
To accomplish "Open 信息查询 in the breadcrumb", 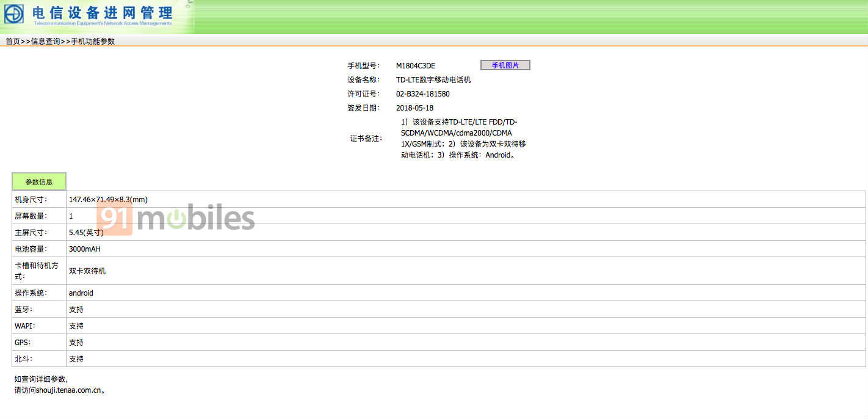I will click(45, 42).
